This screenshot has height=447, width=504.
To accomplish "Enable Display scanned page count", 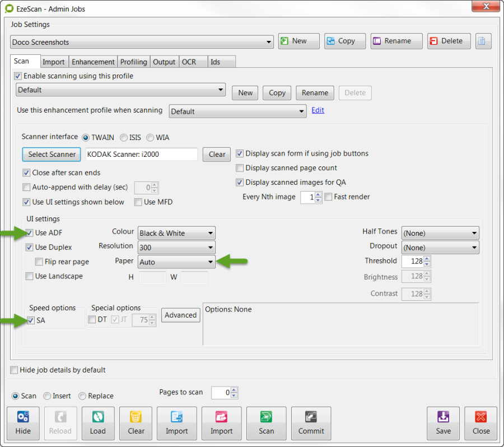I will tap(240, 168).
